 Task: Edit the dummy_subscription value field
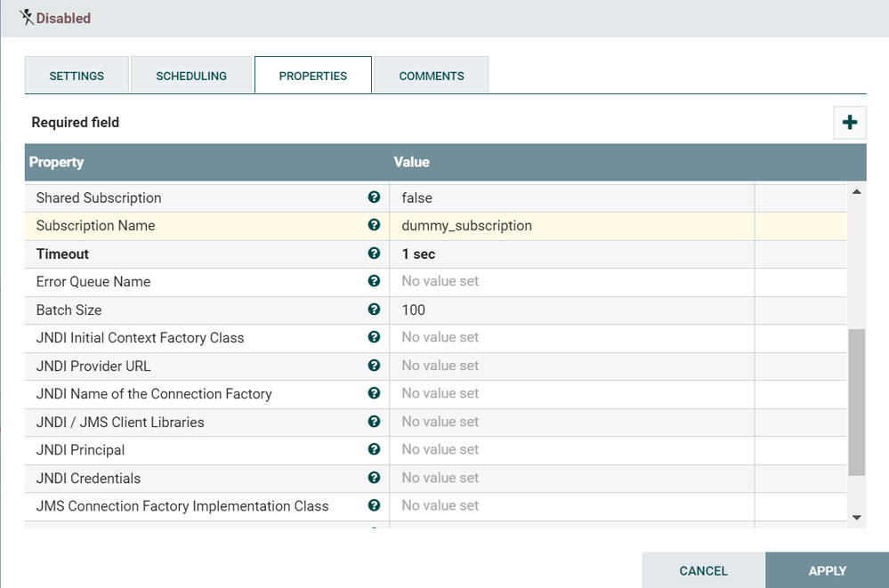tap(570, 226)
